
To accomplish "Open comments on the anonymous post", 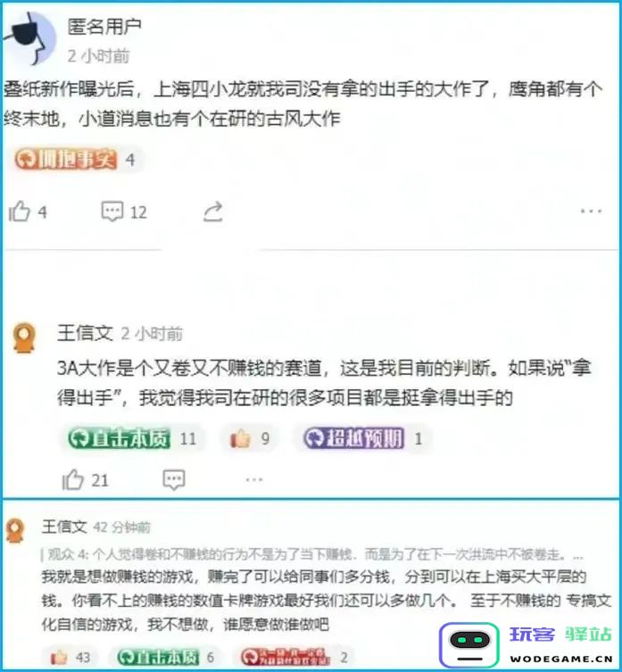I will pos(124,212).
